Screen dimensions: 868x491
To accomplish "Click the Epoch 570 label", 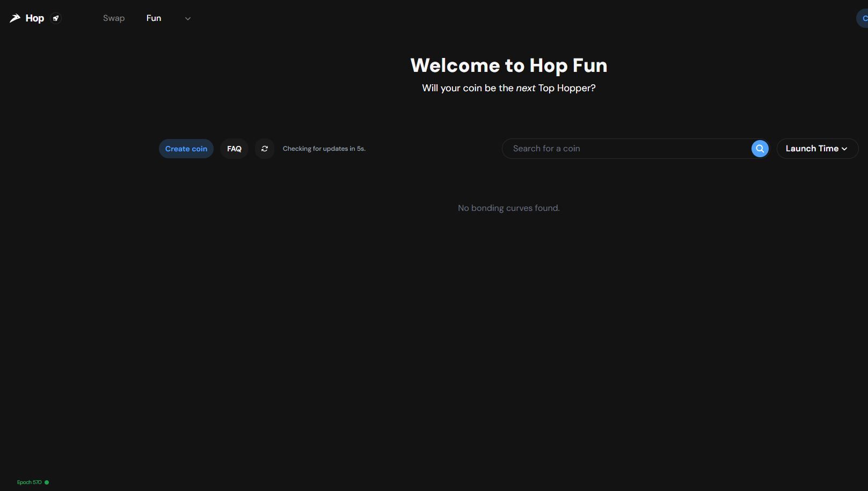I will click(29, 482).
